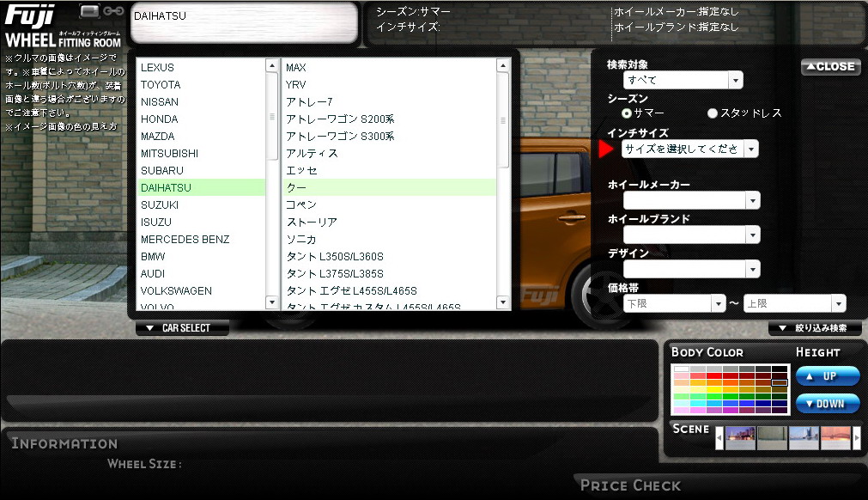Open the インチサイズ size dropdown

point(689,149)
